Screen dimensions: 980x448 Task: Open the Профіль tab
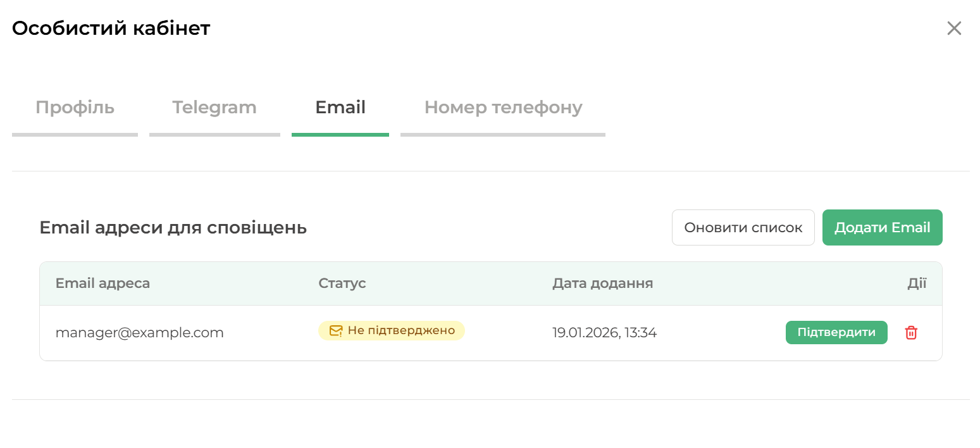[x=75, y=108]
